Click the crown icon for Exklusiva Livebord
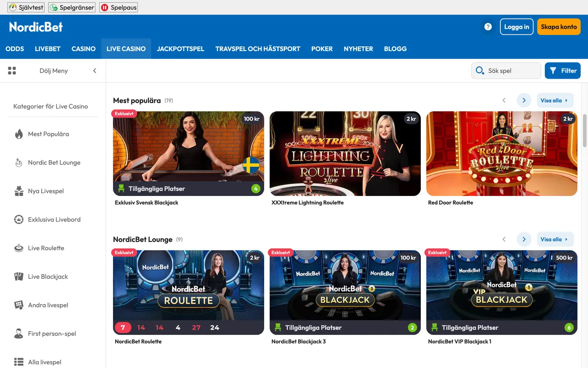 click(x=19, y=219)
